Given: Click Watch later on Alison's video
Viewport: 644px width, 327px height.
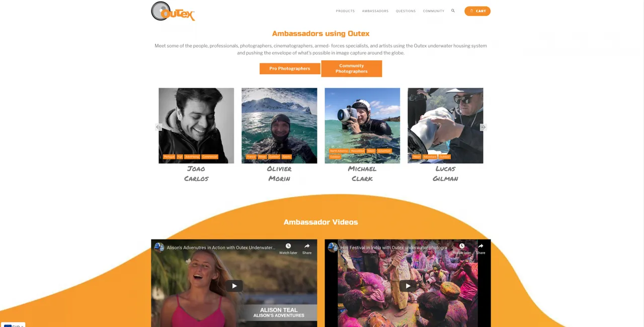Looking at the screenshot, I should tap(288, 249).
